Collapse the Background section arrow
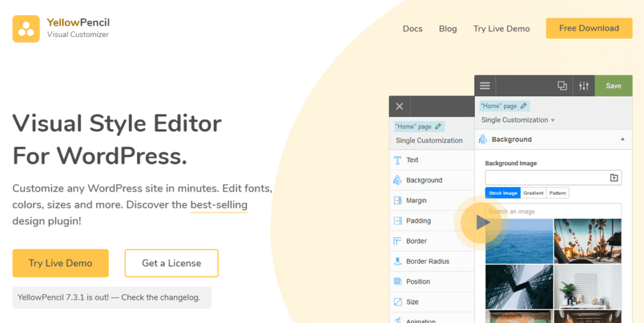Screen dimensions: 644x323 coord(623,140)
